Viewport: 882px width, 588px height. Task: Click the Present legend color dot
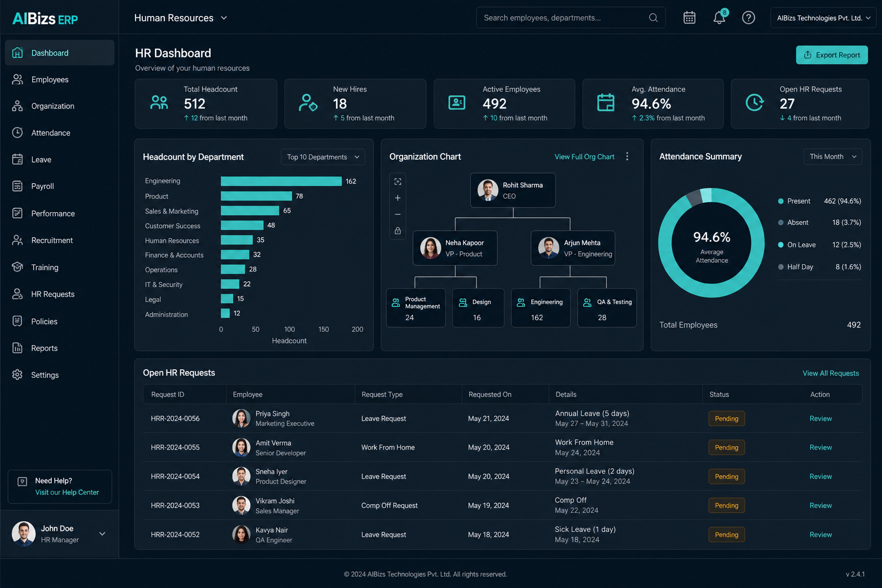coord(781,201)
